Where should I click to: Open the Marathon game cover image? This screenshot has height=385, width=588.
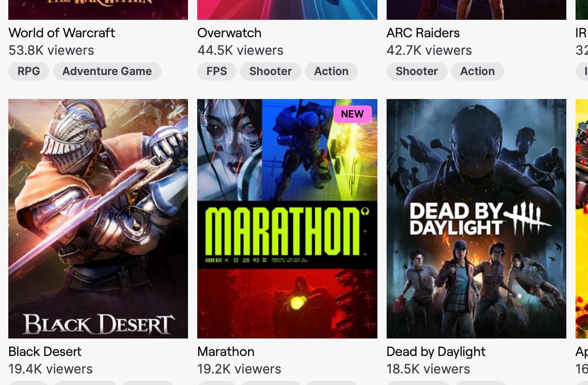[x=287, y=219]
